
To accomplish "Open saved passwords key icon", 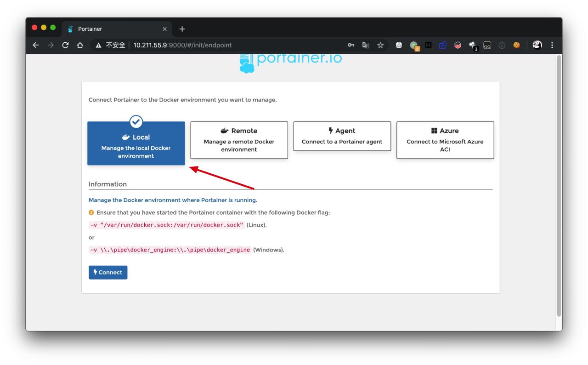I will pyautogui.click(x=351, y=45).
